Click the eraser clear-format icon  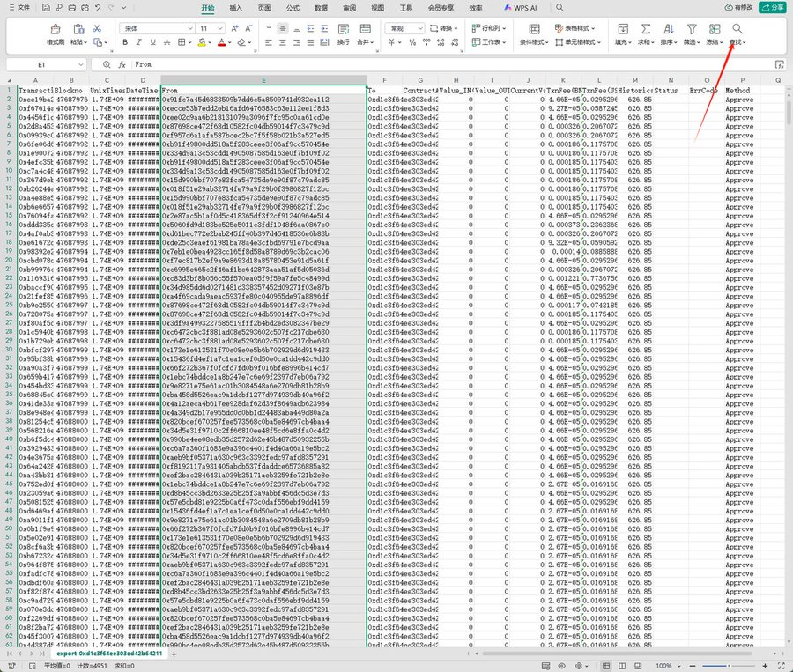[241, 42]
